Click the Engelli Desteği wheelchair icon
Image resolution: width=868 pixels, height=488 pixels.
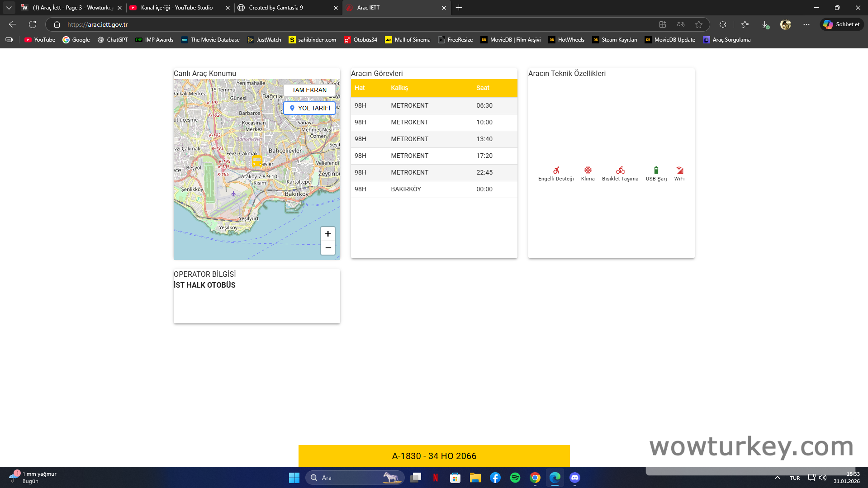coord(556,171)
